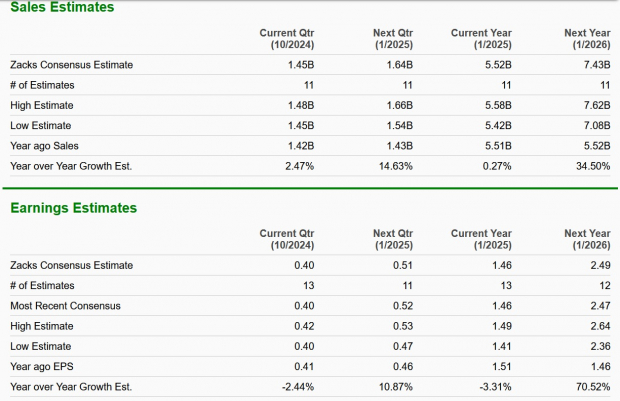The height and width of the screenshot is (401, 620).
Task: Select earnings growth estimate 10.87%
Action: tap(396, 387)
